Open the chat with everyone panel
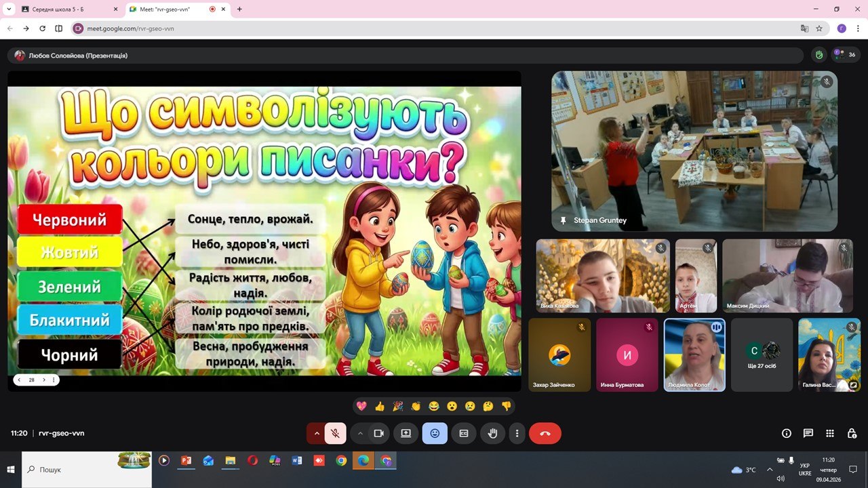This screenshot has width=868, height=488. point(808,433)
